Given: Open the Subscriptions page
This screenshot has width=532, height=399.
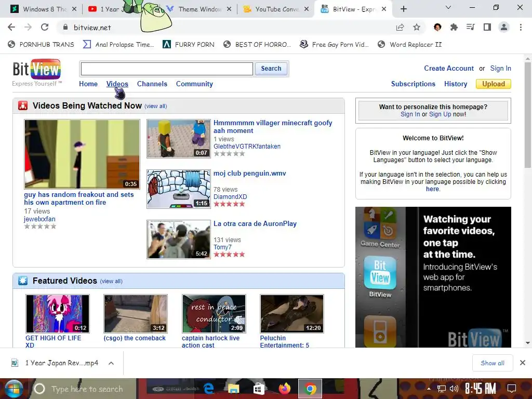Looking at the screenshot, I should 413,84.
